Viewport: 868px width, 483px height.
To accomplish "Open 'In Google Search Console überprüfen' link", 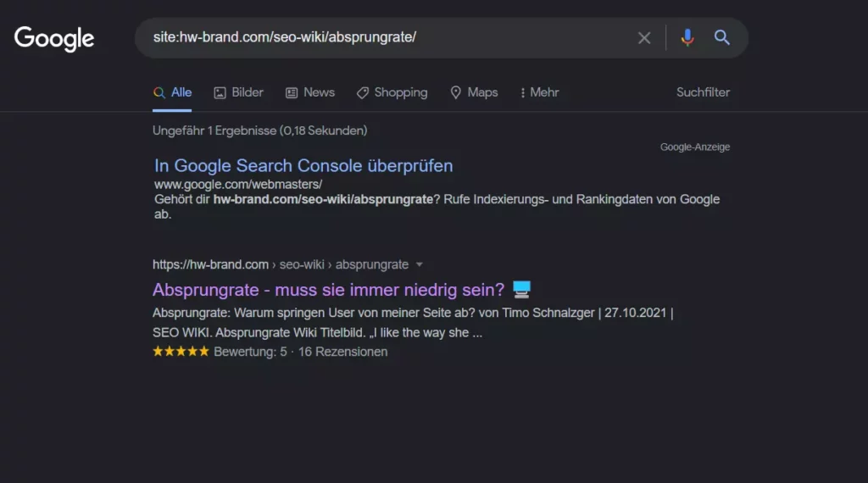I will (303, 165).
